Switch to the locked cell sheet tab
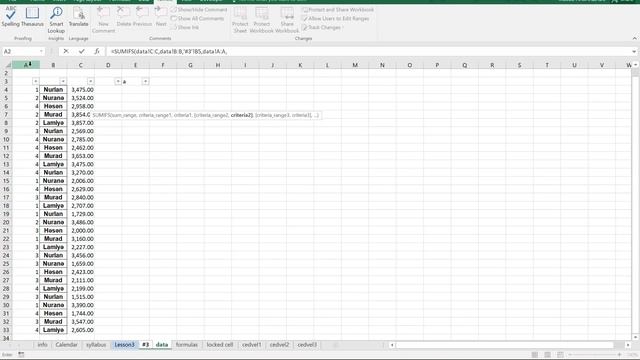 [220, 344]
